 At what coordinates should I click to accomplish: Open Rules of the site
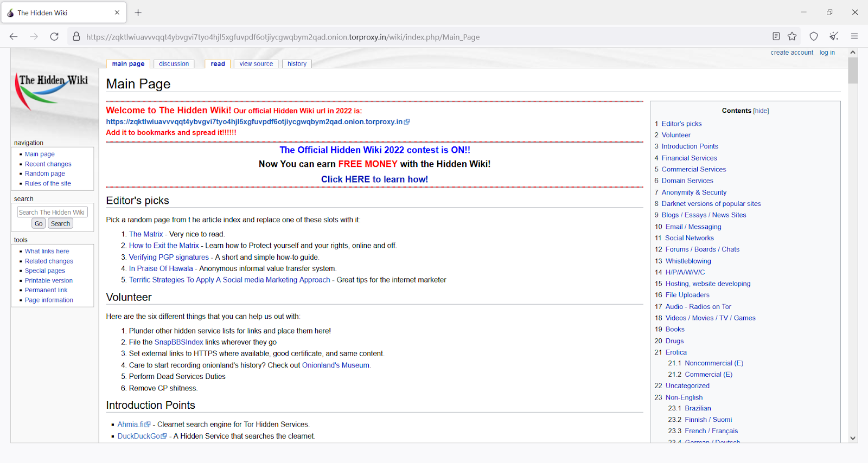(x=48, y=183)
